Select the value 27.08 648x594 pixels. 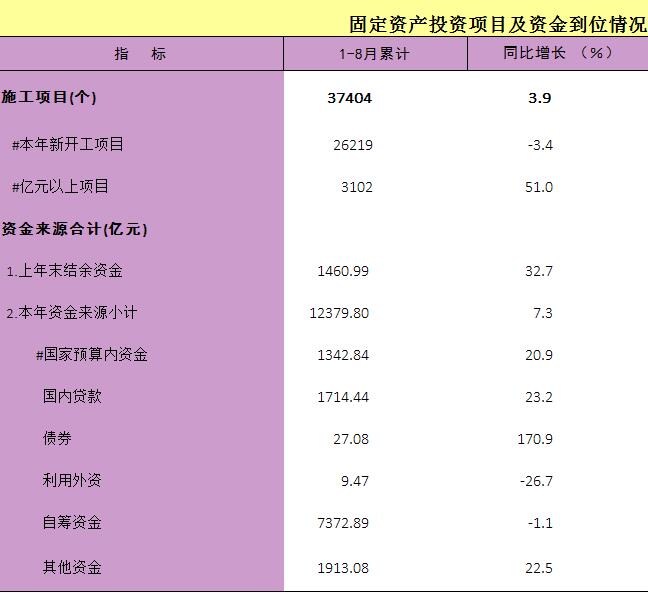pos(351,439)
